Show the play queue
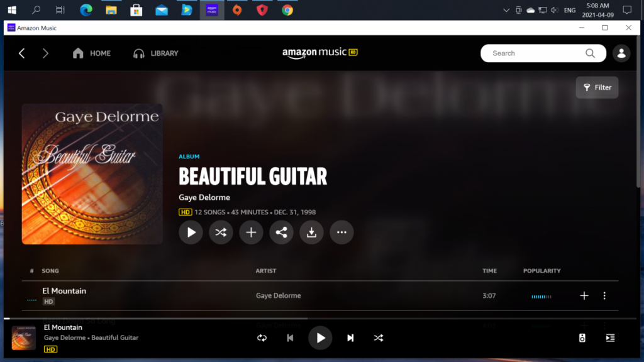Screen dimensions: 644x362 point(610,337)
